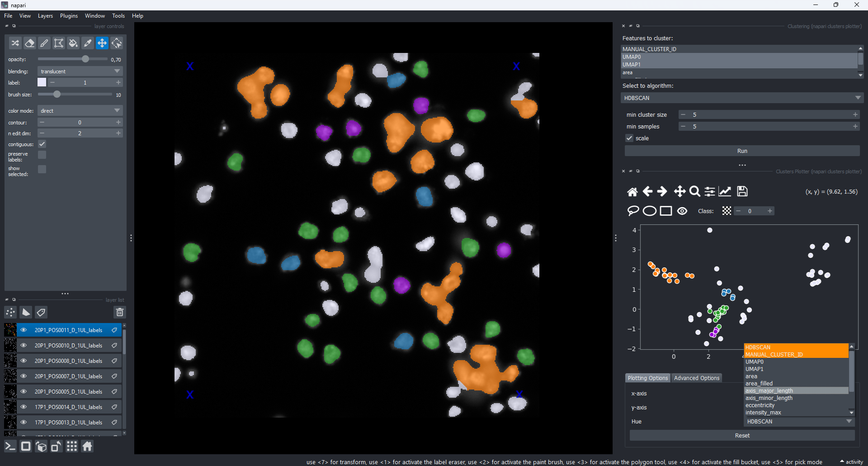
Task: Open the color mode dropdown
Action: point(80,111)
